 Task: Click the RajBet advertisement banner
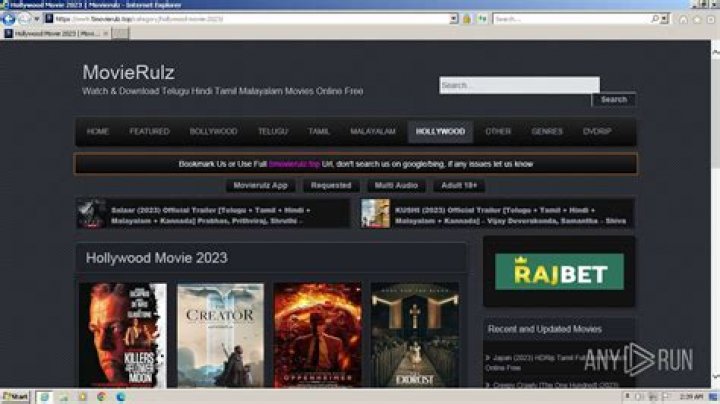pyautogui.click(x=558, y=271)
